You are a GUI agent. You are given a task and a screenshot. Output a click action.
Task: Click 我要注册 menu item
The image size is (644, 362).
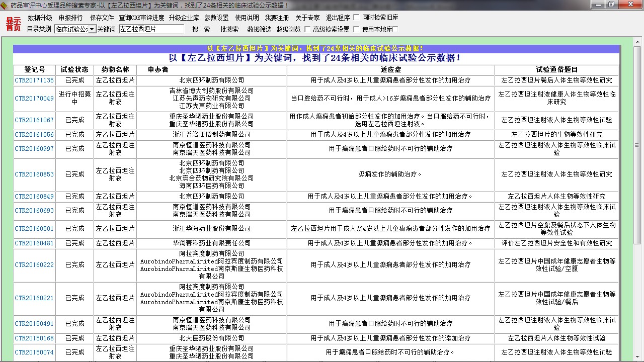coord(277,18)
